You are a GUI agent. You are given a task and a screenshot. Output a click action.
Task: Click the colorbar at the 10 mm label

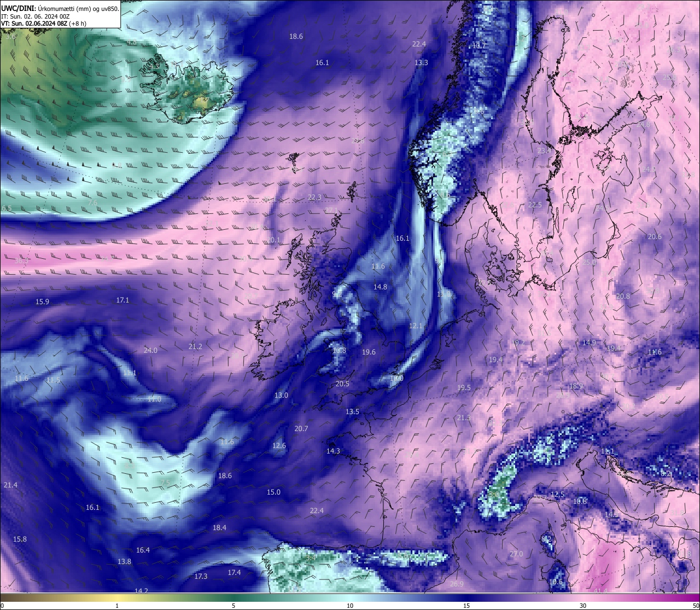pos(350,606)
